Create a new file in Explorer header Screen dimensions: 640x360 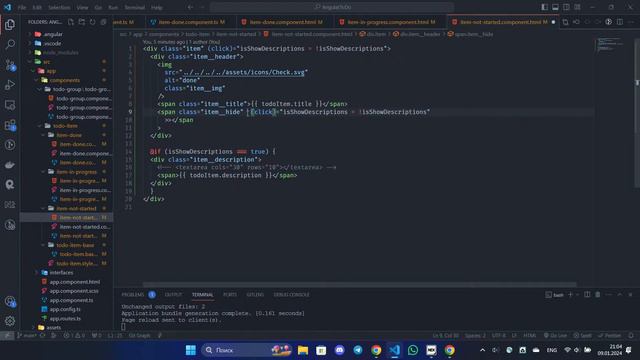pyautogui.click(x=71, y=22)
